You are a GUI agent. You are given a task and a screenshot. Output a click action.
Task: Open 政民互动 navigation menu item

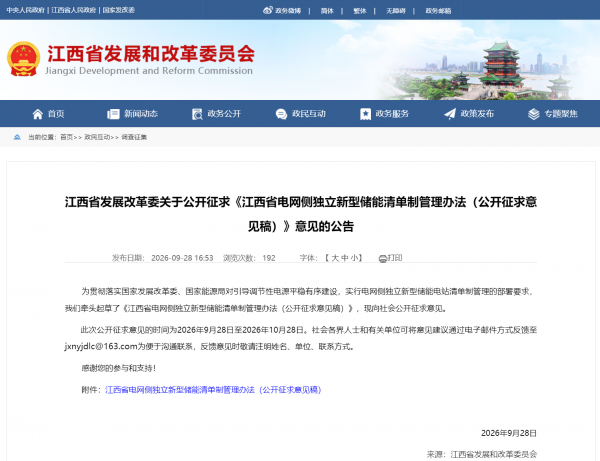[x=309, y=114]
